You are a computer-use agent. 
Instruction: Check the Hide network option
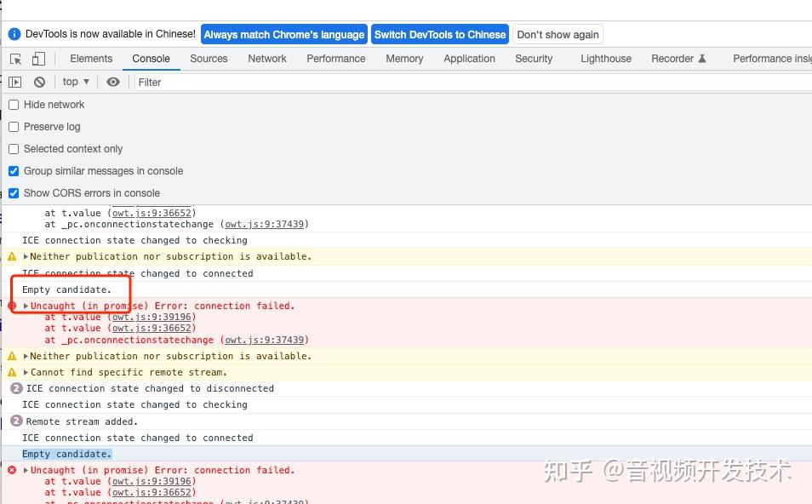[13, 105]
